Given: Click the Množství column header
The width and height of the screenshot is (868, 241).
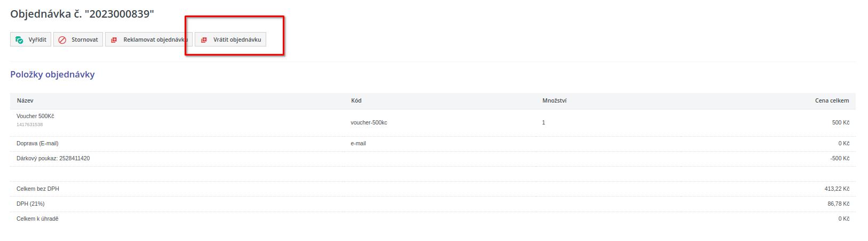Looking at the screenshot, I should point(554,100).
